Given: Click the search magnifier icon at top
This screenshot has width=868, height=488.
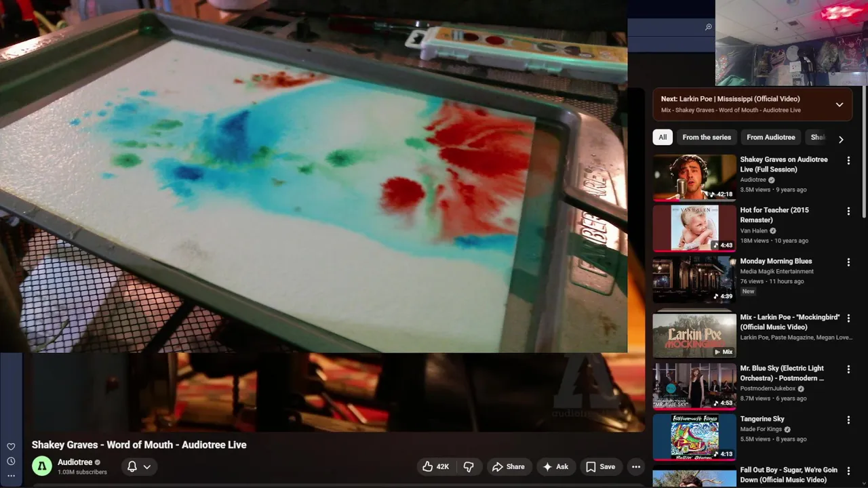Looking at the screenshot, I should click(x=708, y=27).
